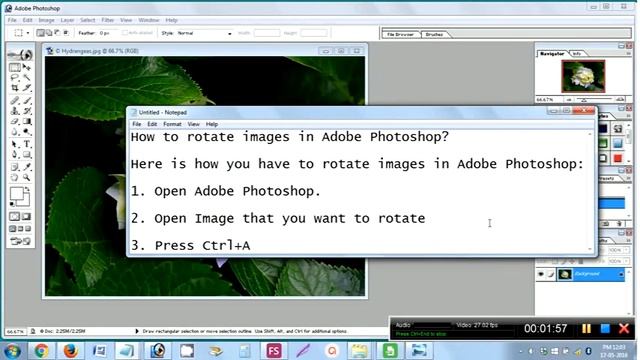Image resolution: width=640 pixels, height=360 pixels.
Task: Open Firefox from taskbar
Action: tap(70, 351)
